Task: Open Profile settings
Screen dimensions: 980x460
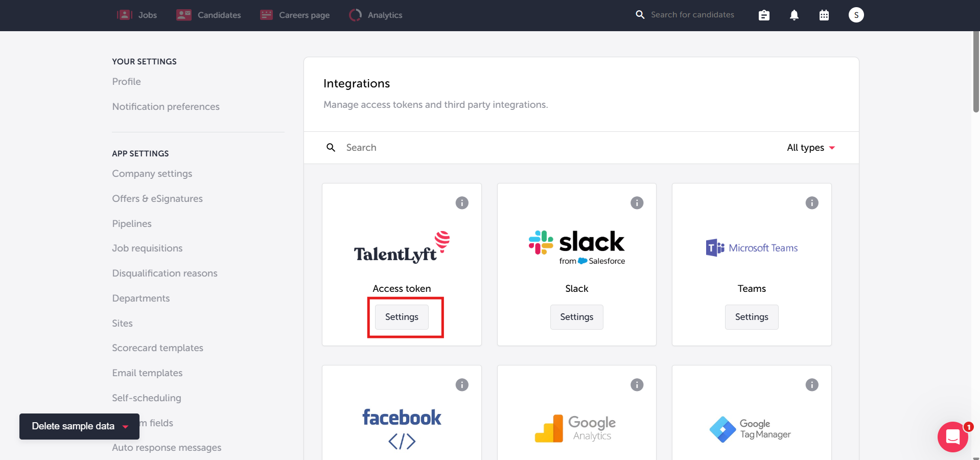Action: coord(126,82)
